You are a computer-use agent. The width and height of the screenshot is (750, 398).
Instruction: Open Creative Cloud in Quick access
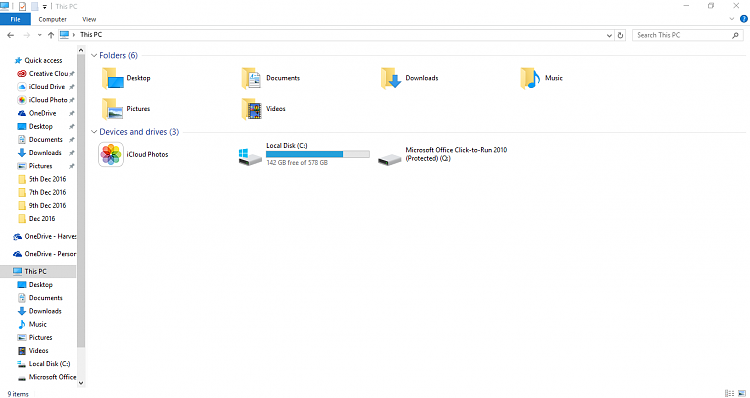(x=45, y=74)
